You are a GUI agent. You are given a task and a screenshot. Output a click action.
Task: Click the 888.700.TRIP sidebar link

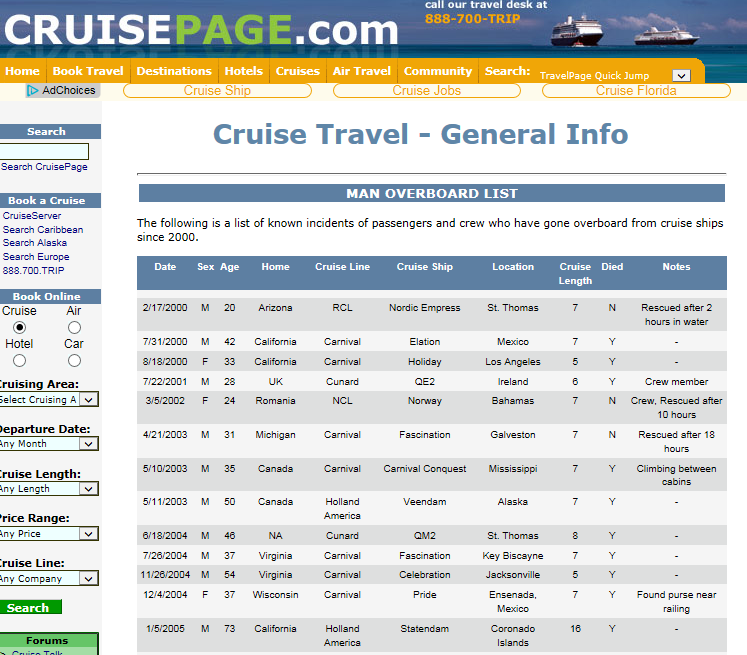pos(33,271)
